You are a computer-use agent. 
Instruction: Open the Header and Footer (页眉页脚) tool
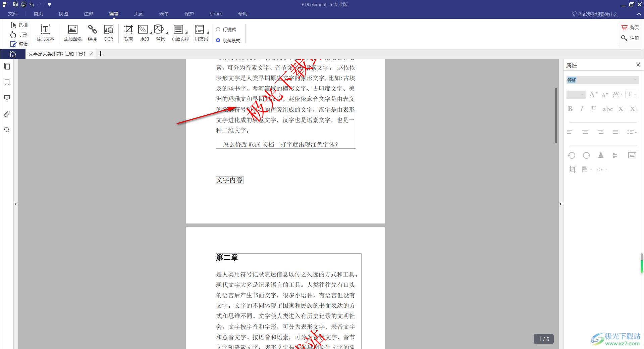(180, 33)
